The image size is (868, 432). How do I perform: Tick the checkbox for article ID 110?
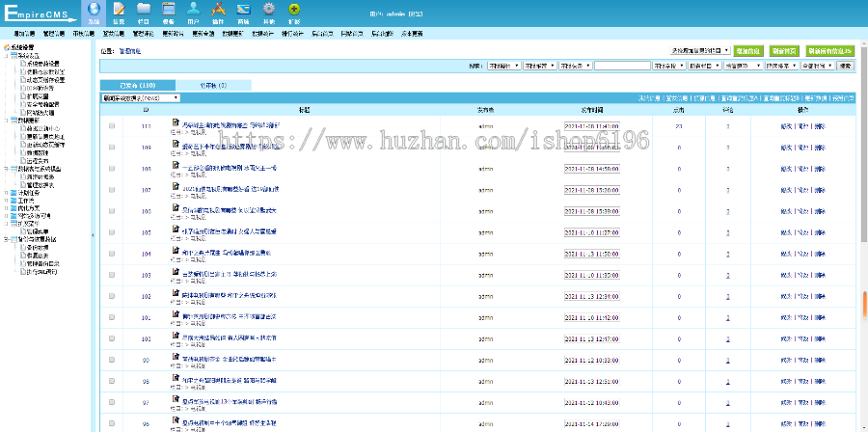(x=112, y=126)
